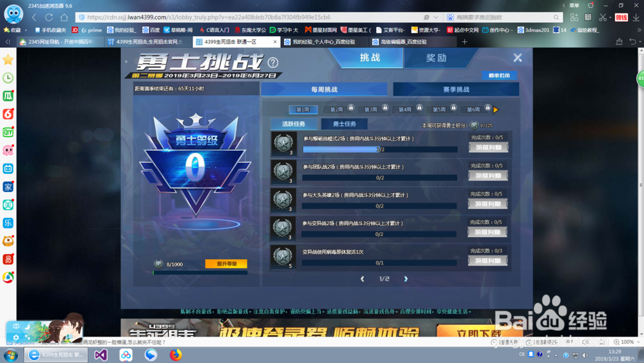644x363 pixels.
Task: Switch to the 奖励 tab
Action: coord(436,57)
